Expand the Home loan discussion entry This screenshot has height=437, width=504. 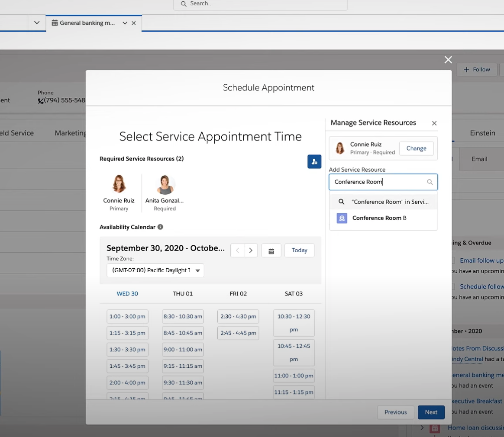coord(422,428)
